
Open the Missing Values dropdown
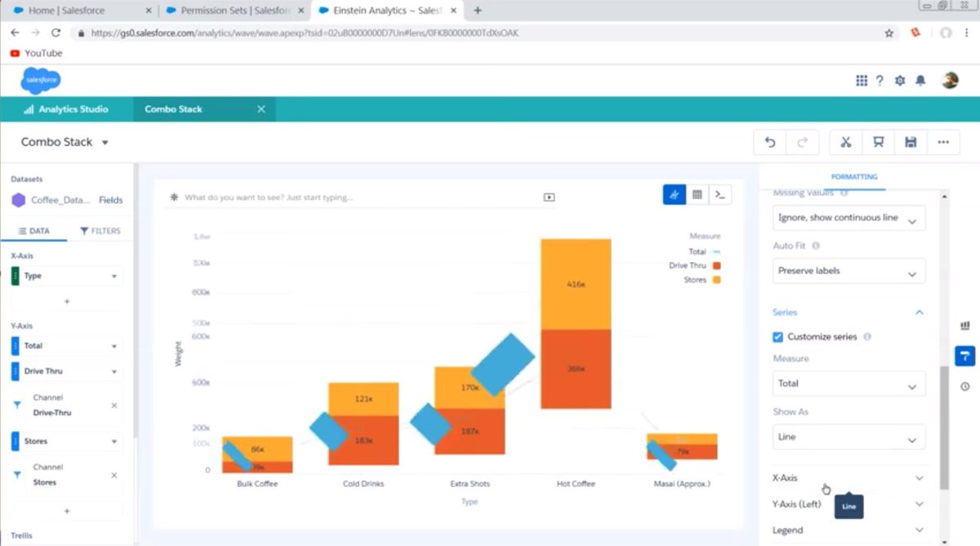point(849,218)
